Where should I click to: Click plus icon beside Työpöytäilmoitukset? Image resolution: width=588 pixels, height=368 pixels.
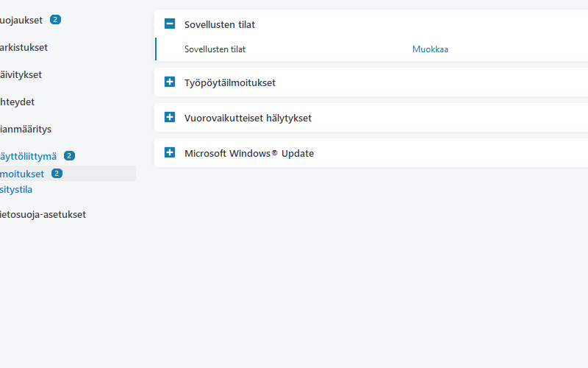point(170,82)
